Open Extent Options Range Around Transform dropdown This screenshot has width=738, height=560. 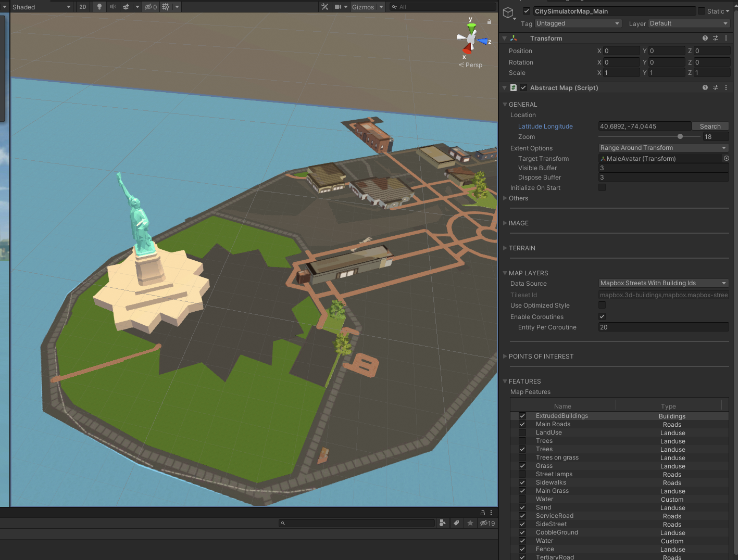point(664,148)
